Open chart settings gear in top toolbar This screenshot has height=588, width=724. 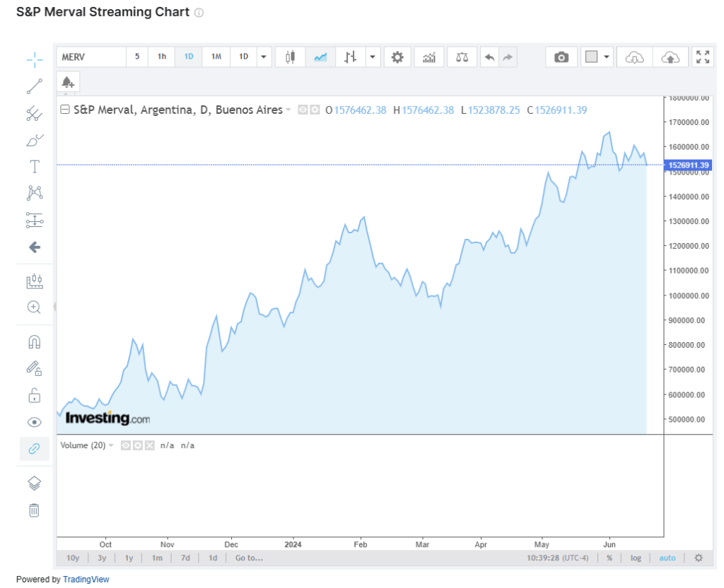(x=397, y=57)
